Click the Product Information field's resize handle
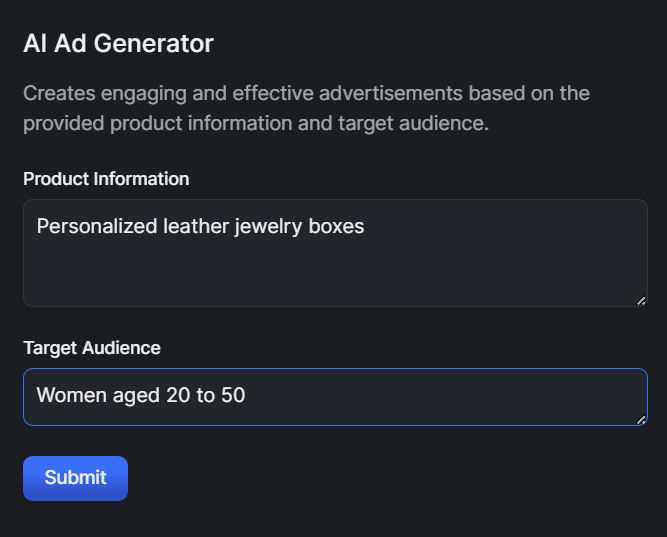 pyautogui.click(x=641, y=300)
